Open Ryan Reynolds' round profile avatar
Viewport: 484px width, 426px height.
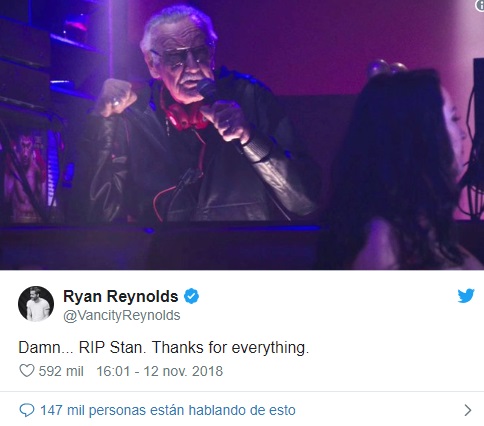(36, 304)
